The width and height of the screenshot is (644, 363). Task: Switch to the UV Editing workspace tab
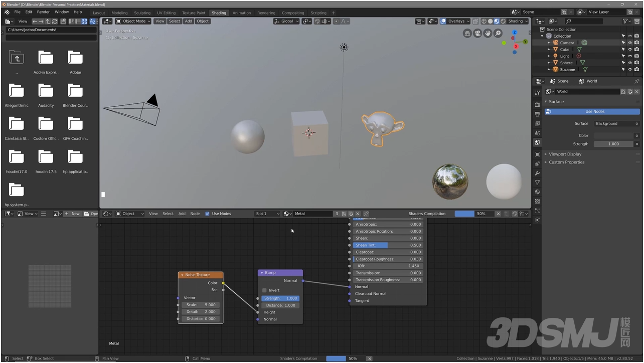point(166,13)
